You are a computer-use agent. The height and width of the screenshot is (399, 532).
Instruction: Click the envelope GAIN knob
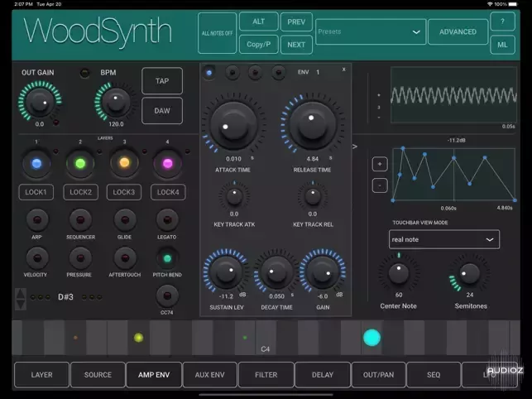click(x=323, y=272)
